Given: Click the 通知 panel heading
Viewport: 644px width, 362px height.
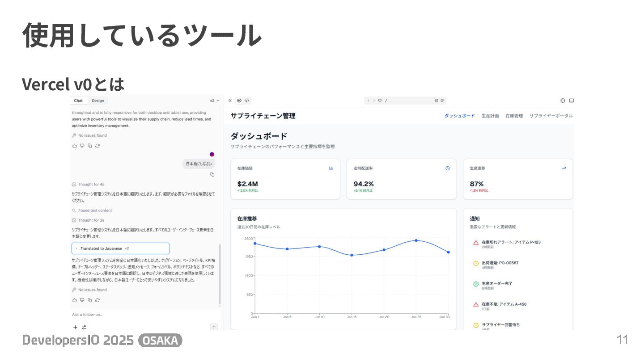Looking at the screenshot, I should tap(475, 219).
